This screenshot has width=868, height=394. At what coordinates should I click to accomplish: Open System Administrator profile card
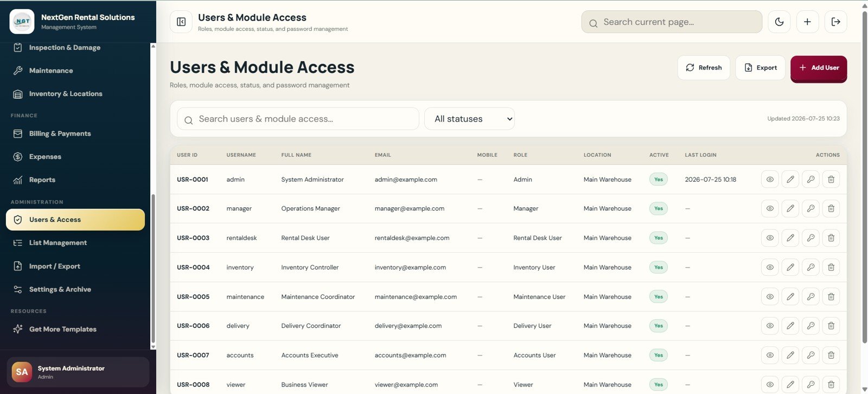point(78,372)
